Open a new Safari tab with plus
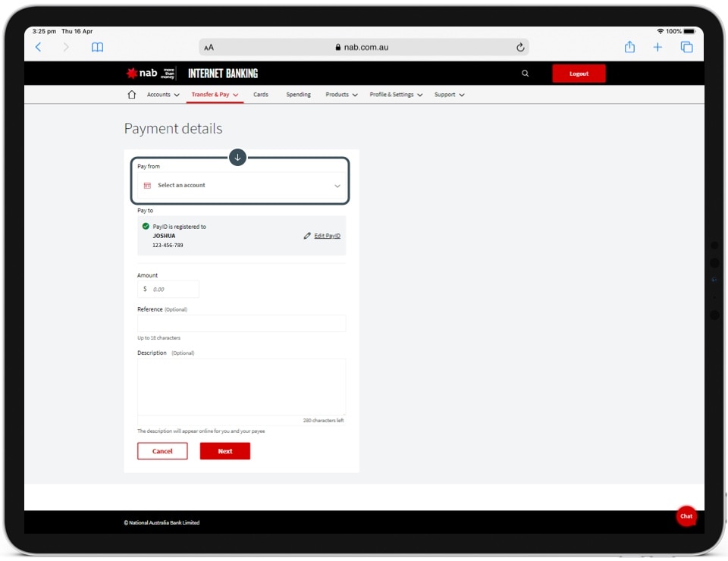Viewport: 728px width, 561px height. click(657, 47)
